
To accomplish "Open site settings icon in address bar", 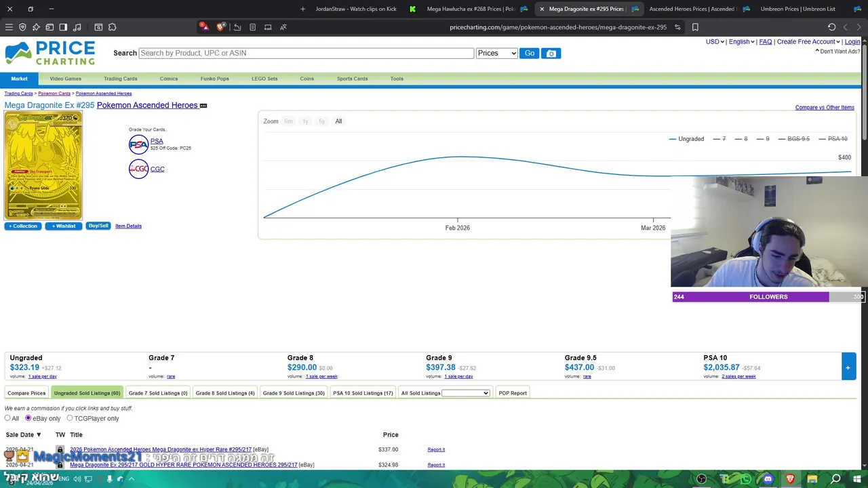I will (x=677, y=27).
